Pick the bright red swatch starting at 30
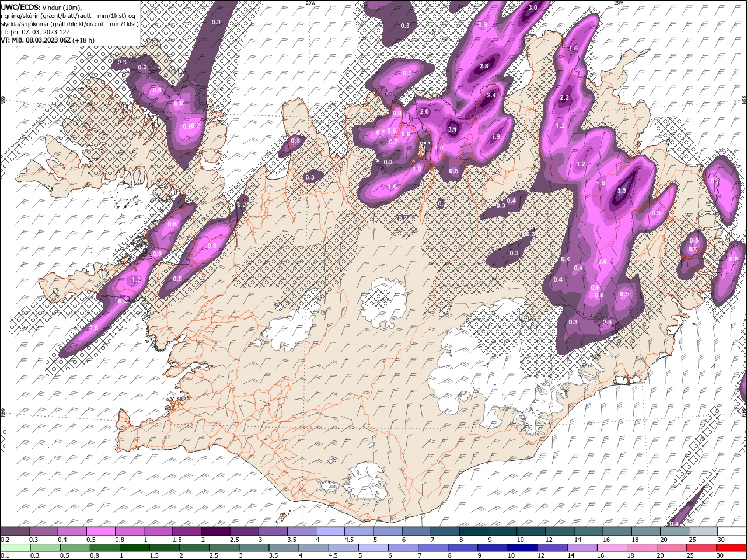 click(x=731, y=547)
